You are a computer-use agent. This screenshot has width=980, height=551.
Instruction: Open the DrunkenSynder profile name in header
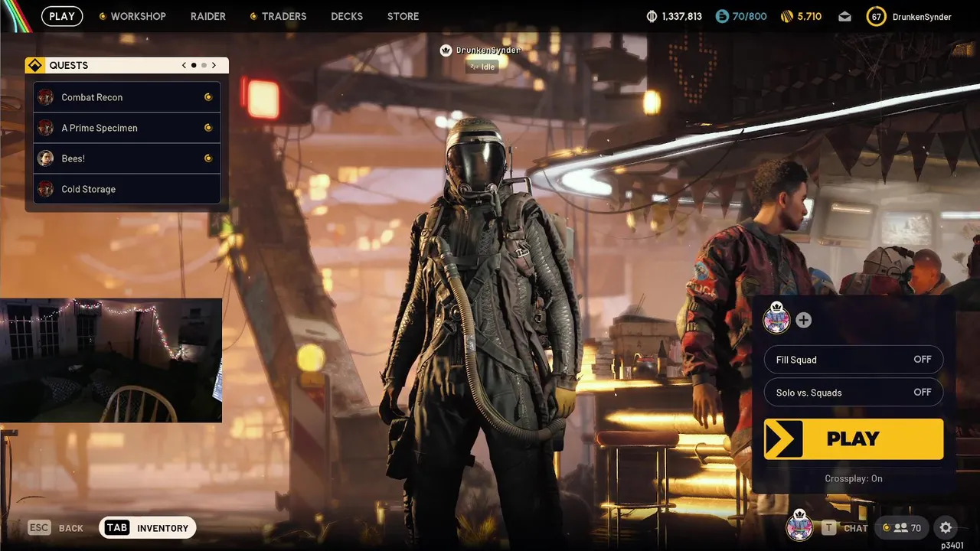coord(922,17)
